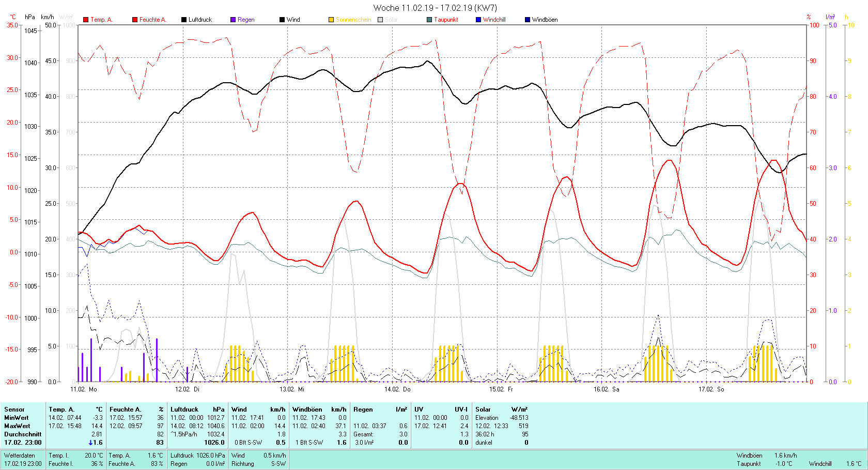
Task: Click the sunshine duration '36:02 h'
Action: 485,434
